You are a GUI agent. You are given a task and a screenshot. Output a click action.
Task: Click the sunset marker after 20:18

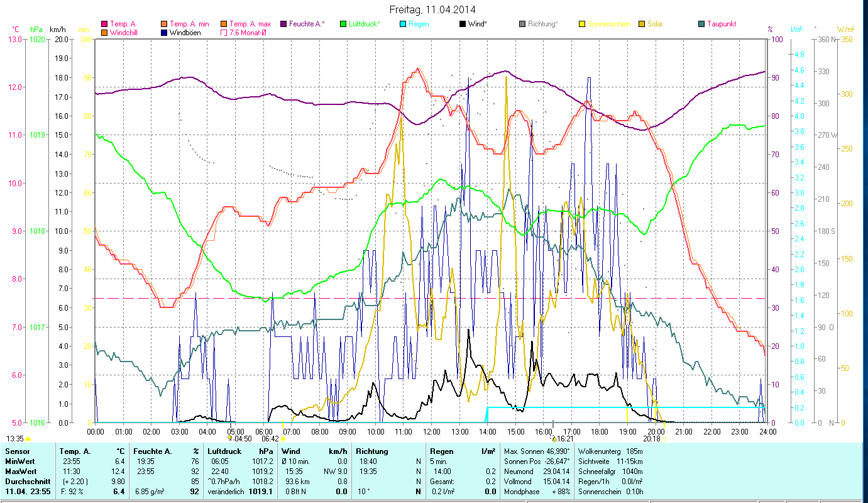coord(664,438)
